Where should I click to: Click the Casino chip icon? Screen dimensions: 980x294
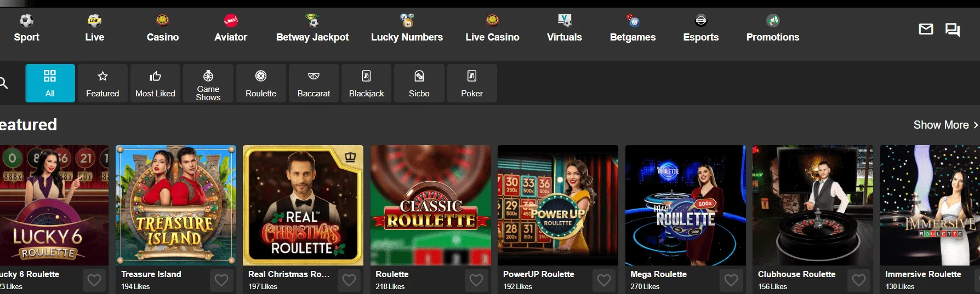tap(163, 21)
